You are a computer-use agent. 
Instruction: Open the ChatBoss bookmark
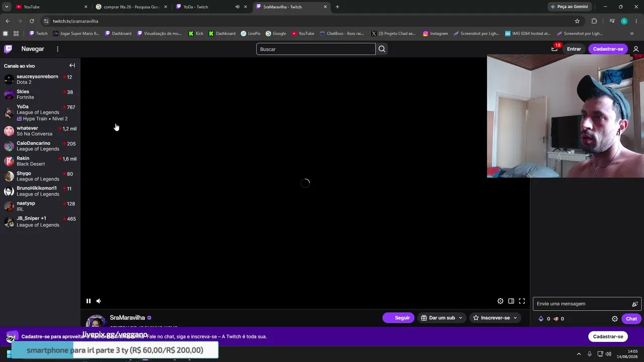(x=342, y=34)
